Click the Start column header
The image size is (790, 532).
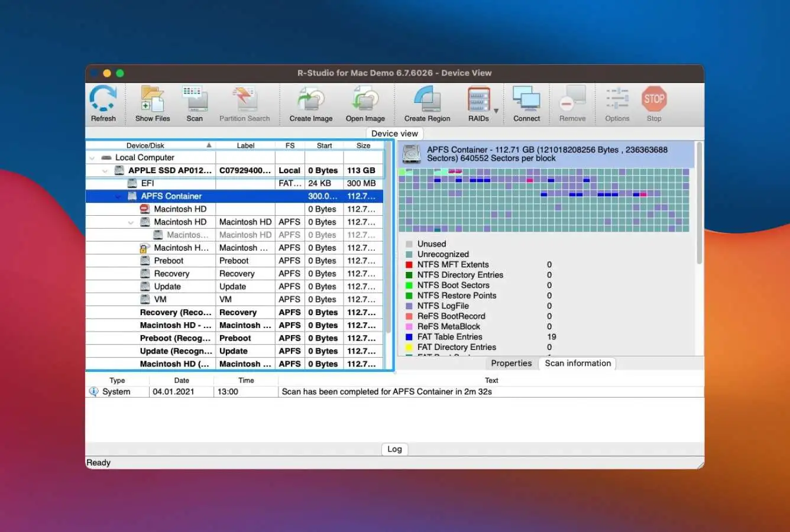324,145
